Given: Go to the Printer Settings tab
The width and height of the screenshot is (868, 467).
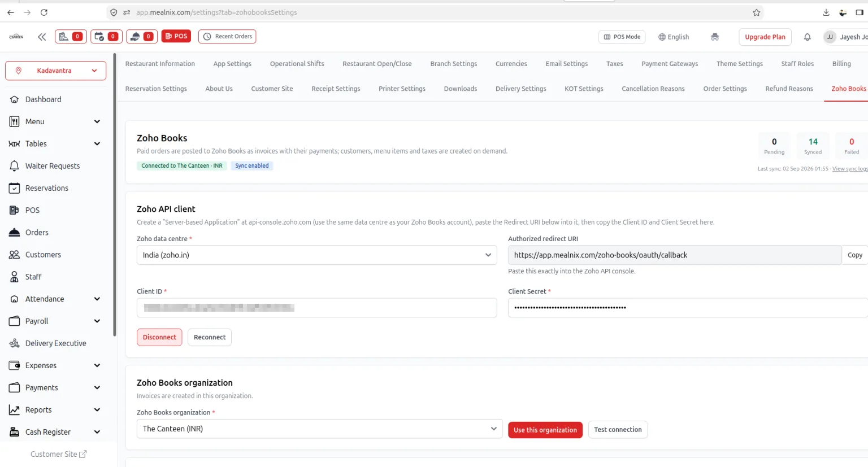Looking at the screenshot, I should coord(402,89).
